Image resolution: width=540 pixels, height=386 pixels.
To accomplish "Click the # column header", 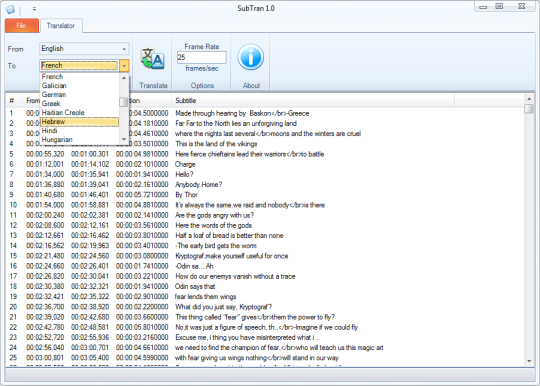I will (x=14, y=101).
